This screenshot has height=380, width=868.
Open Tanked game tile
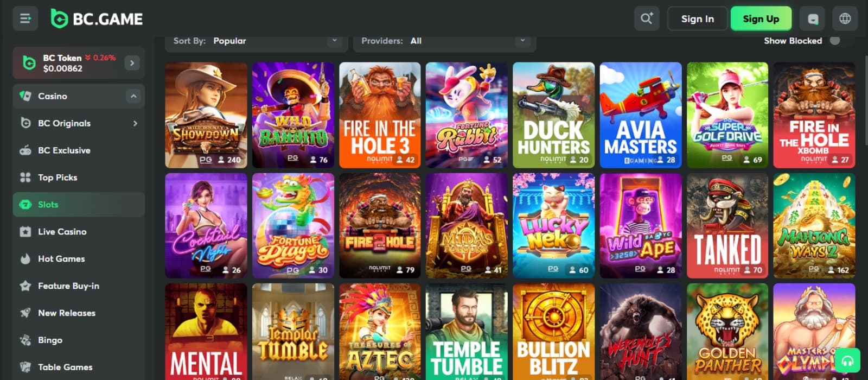[727, 226]
